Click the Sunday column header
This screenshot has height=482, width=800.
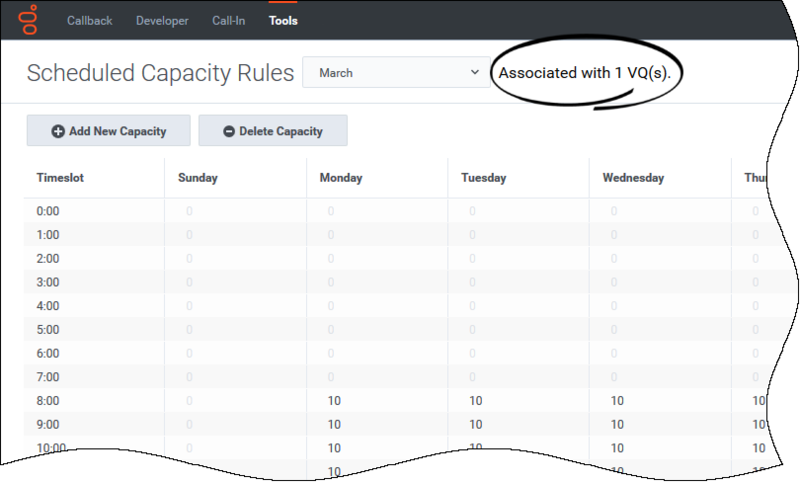click(x=198, y=178)
